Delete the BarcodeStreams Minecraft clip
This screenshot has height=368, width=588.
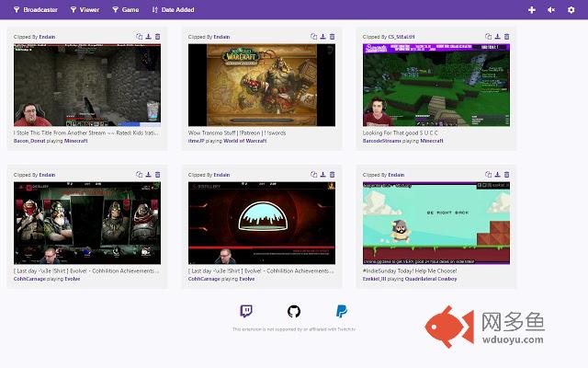tap(506, 37)
